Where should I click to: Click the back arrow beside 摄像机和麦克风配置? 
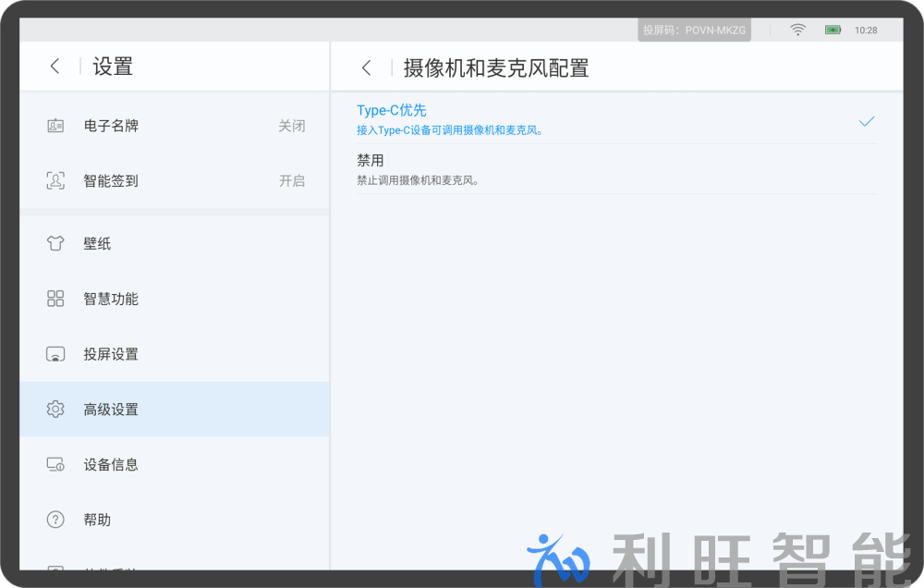367,67
